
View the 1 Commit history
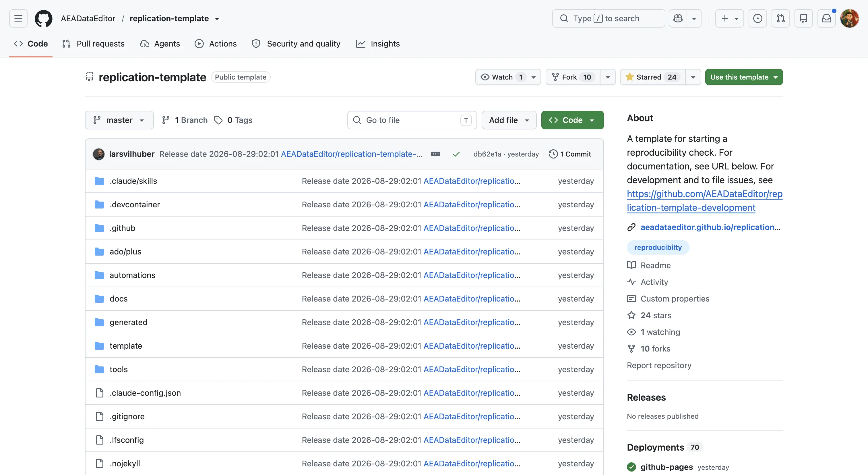(x=570, y=154)
